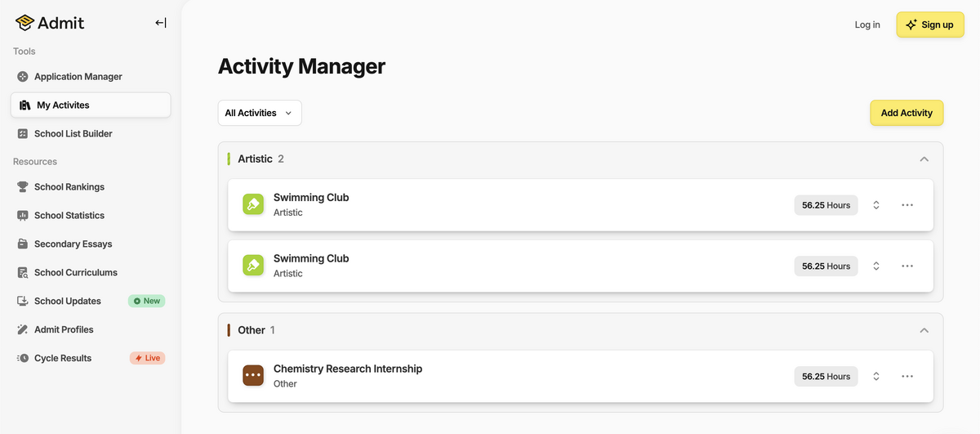Open the School Updates page
Viewport: 980px width, 434px height.
pyautogui.click(x=67, y=301)
